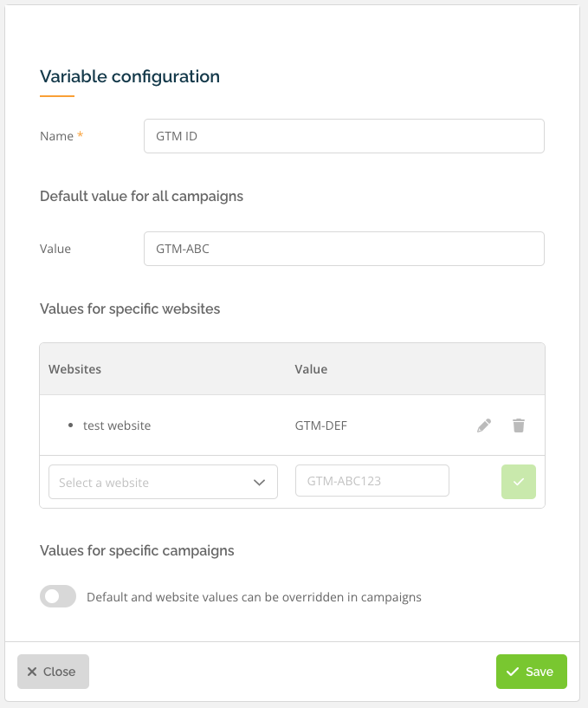Click the Close button
This screenshot has width=588, height=708.
[53, 671]
